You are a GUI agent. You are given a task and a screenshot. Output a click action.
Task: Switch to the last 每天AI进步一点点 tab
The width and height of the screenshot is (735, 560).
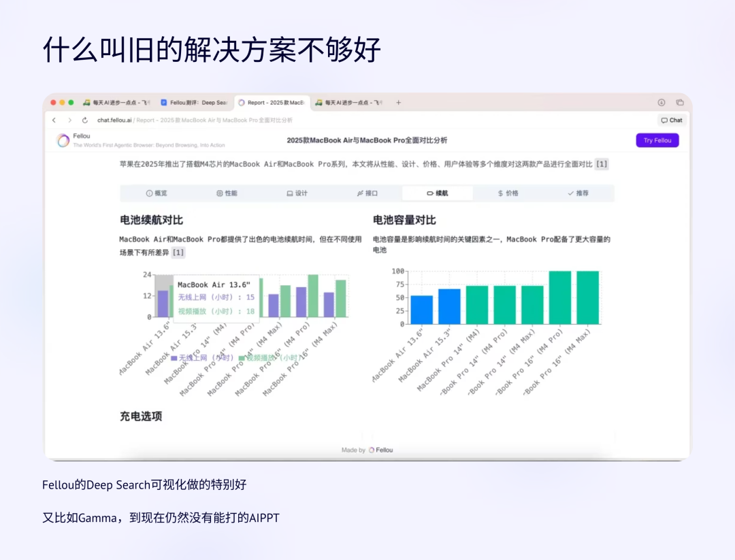tap(348, 103)
